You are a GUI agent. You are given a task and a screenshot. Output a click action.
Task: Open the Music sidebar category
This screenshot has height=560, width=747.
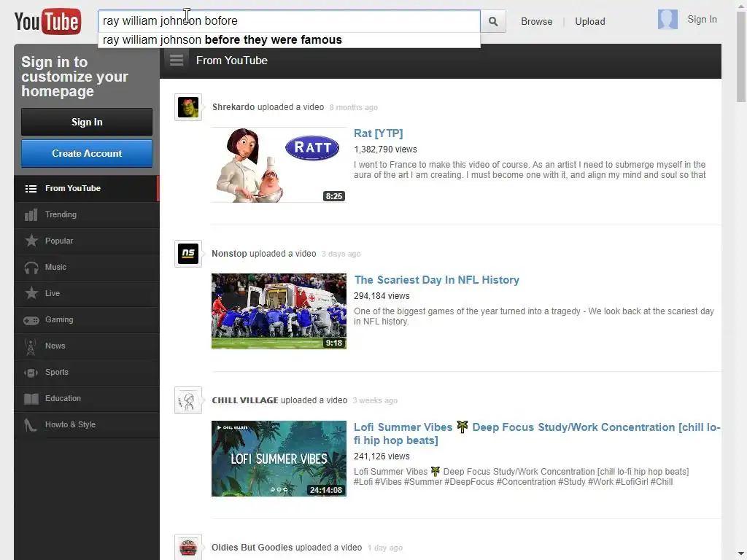click(x=87, y=267)
